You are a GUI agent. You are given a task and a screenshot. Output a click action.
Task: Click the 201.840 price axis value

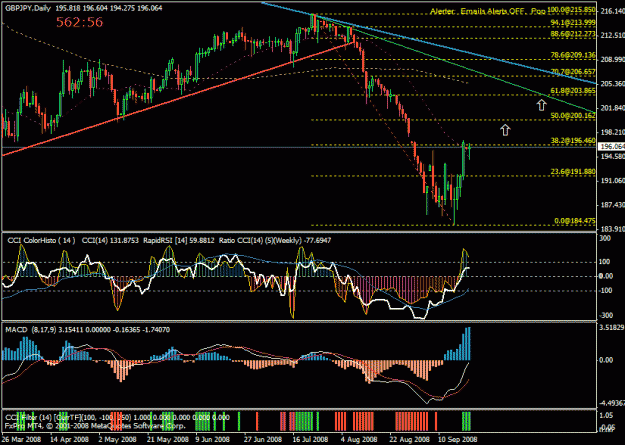(x=613, y=108)
